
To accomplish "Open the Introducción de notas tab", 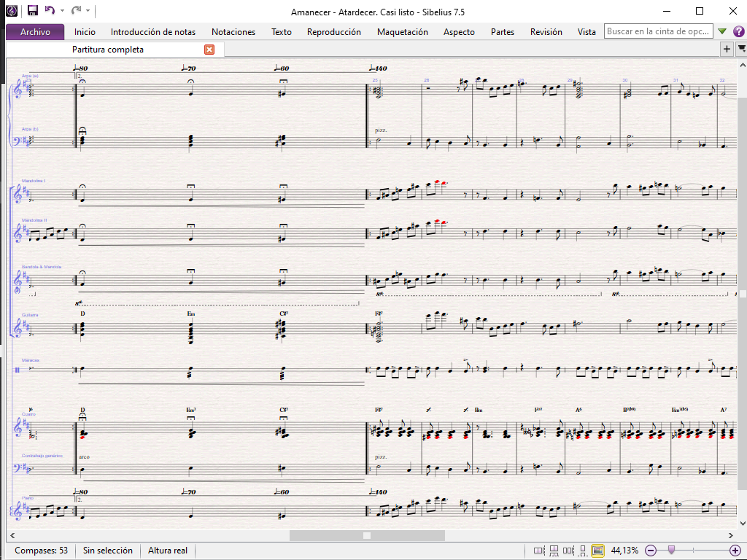I will [x=153, y=32].
